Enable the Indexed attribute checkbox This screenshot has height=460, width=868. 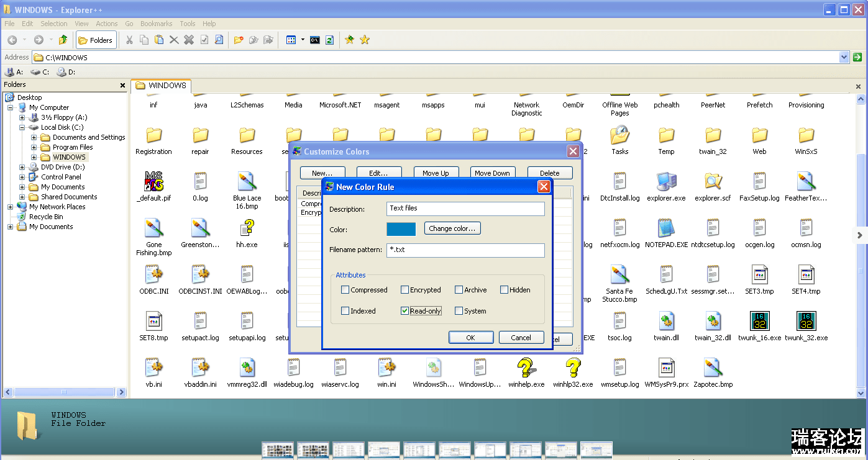(x=345, y=311)
